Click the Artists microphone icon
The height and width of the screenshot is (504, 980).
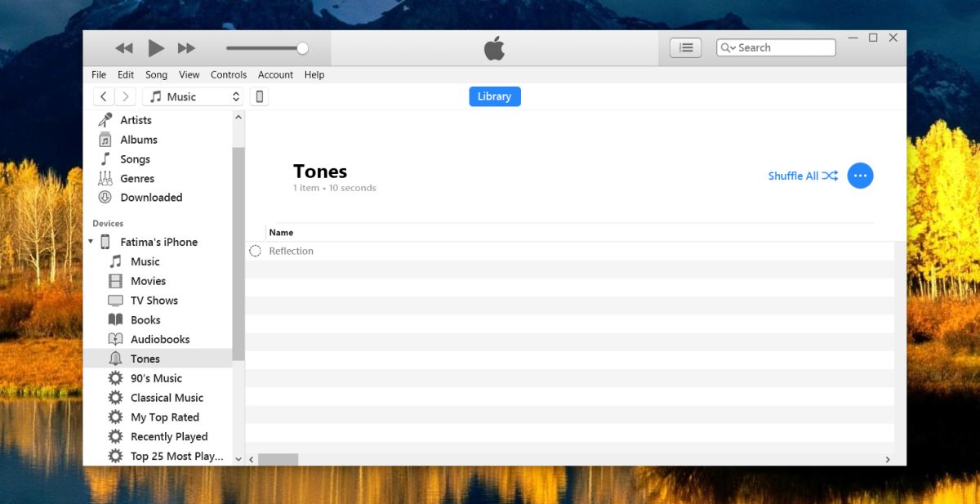coord(105,120)
